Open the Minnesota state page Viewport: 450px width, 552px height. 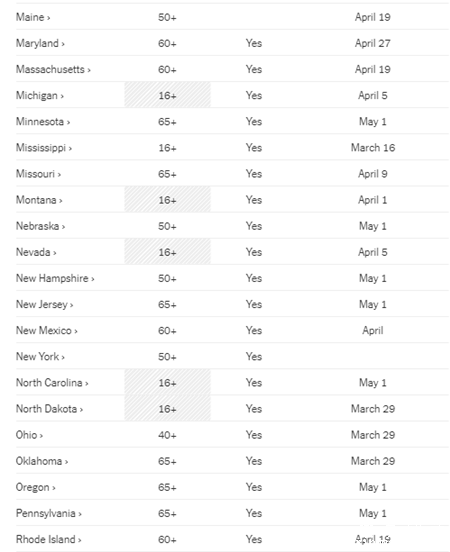[x=43, y=121]
